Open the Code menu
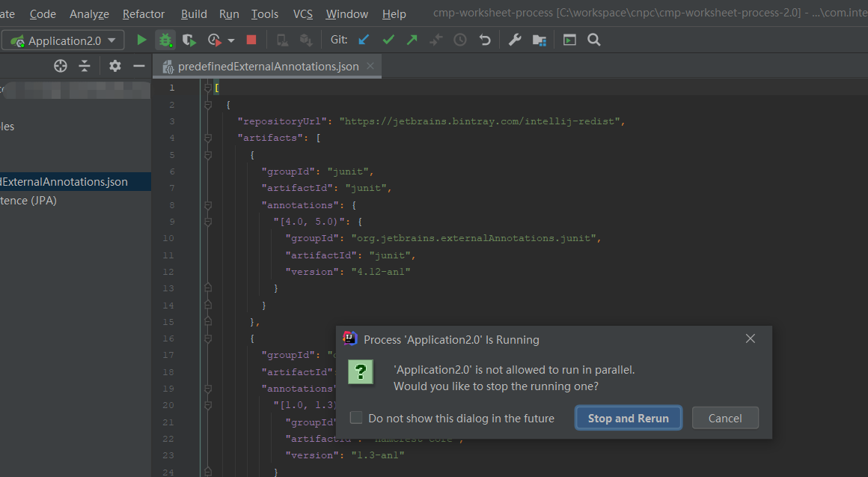868x477 pixels. pos(43,13)
